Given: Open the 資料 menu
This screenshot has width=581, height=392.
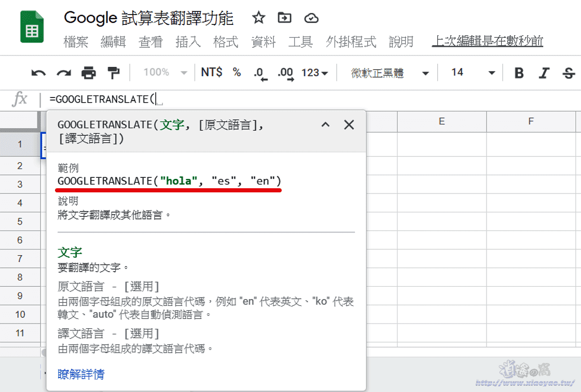Looking at the screenshot, I should (x=264, y=42).
